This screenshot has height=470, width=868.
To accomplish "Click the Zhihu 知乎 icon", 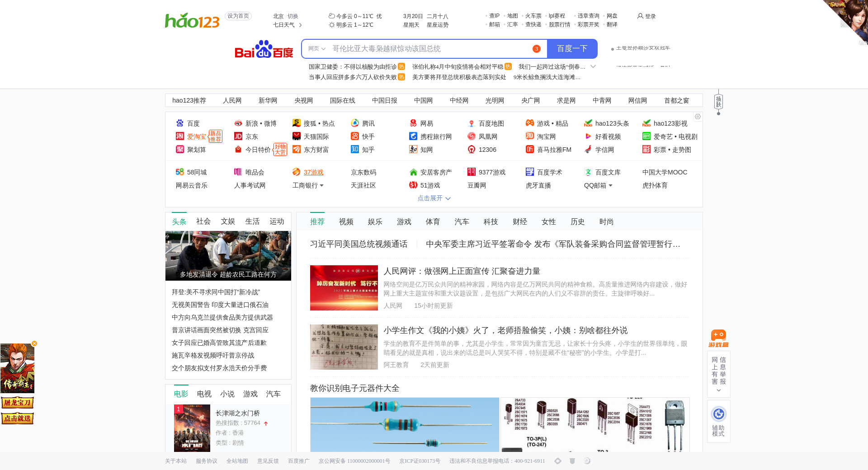I will [x=355, y=150].
